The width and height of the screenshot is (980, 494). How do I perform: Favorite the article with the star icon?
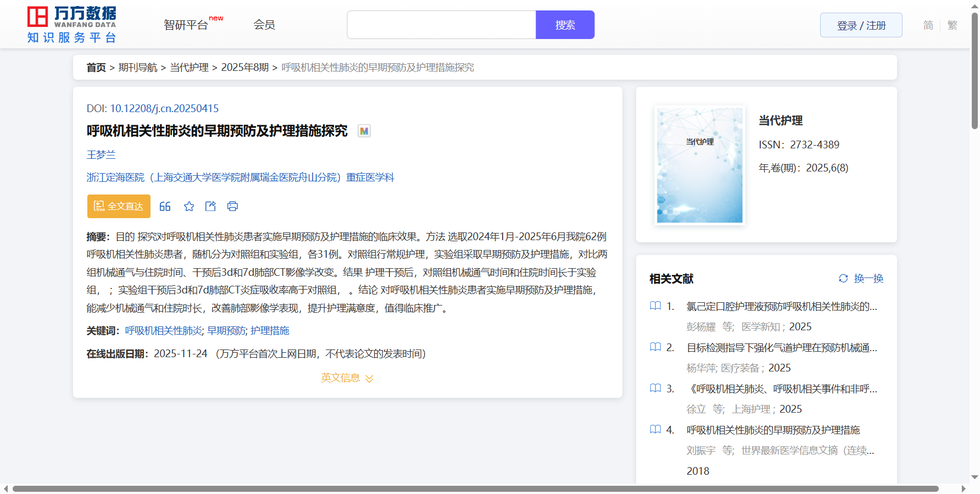pyautogui.click(x=189, y=207)
